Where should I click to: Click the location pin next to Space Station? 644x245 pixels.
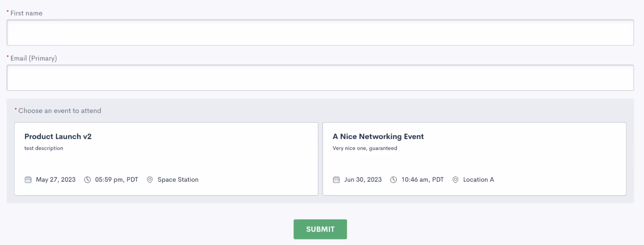150,180
